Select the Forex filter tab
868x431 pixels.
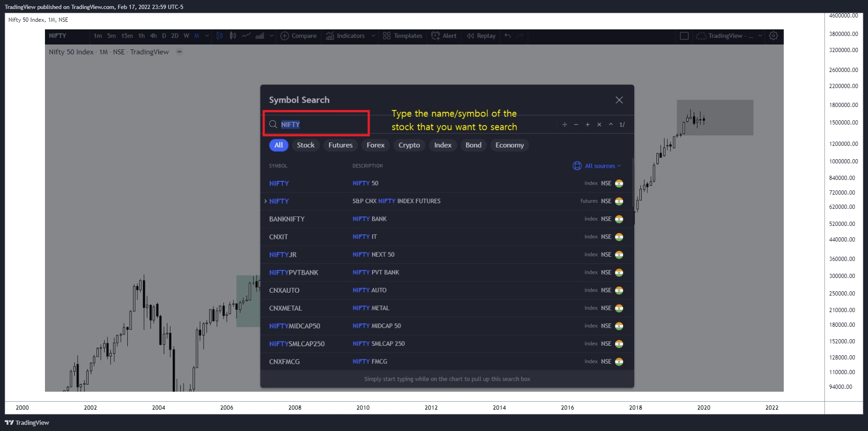point(375,145)
